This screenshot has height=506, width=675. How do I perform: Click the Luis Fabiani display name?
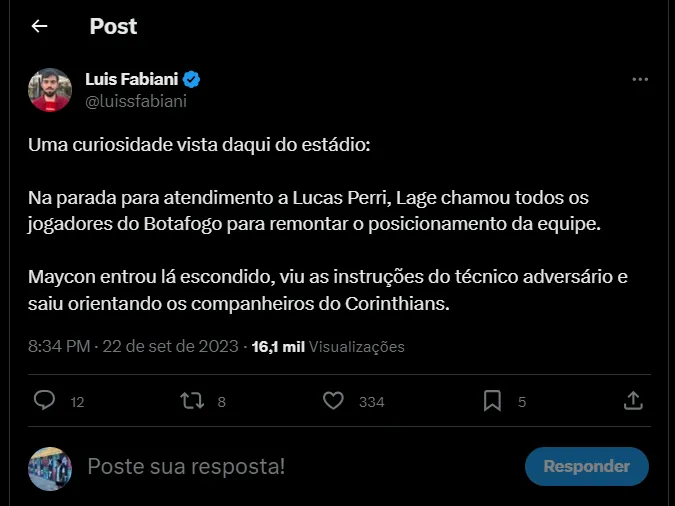pos(132,80)
